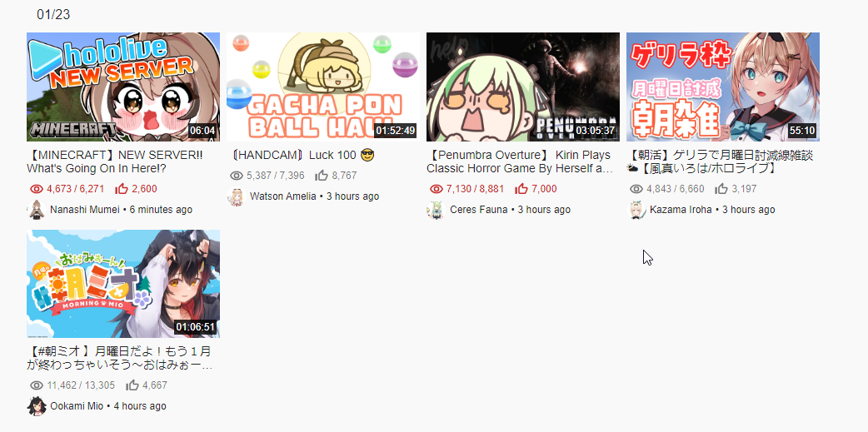Click the like count 2,600
This screenshot has width=868, height=432.
(144, 189)
